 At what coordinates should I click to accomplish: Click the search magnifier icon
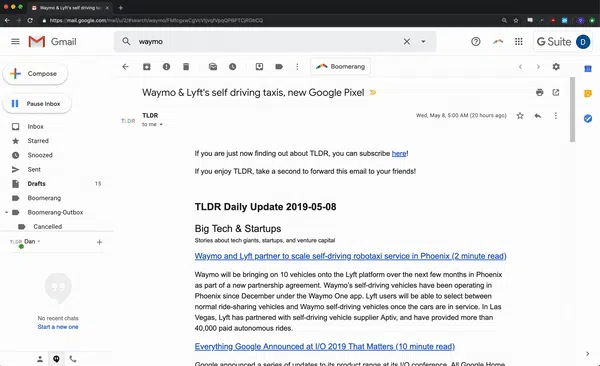pos(126,41)
